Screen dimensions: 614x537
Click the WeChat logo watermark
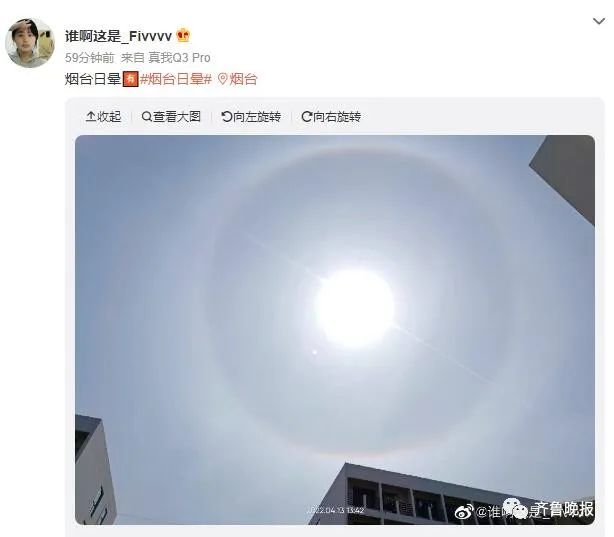click(515, 508)
